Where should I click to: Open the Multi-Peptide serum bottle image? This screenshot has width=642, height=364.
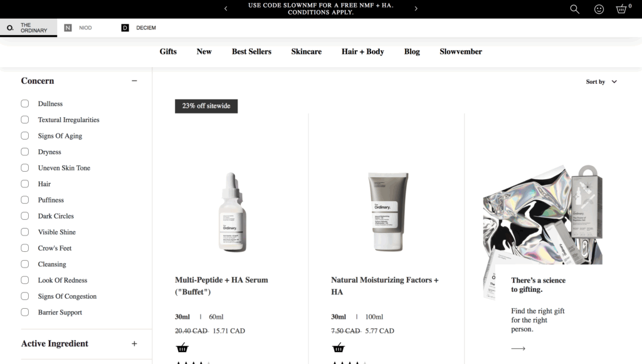[x=232, y=212]
